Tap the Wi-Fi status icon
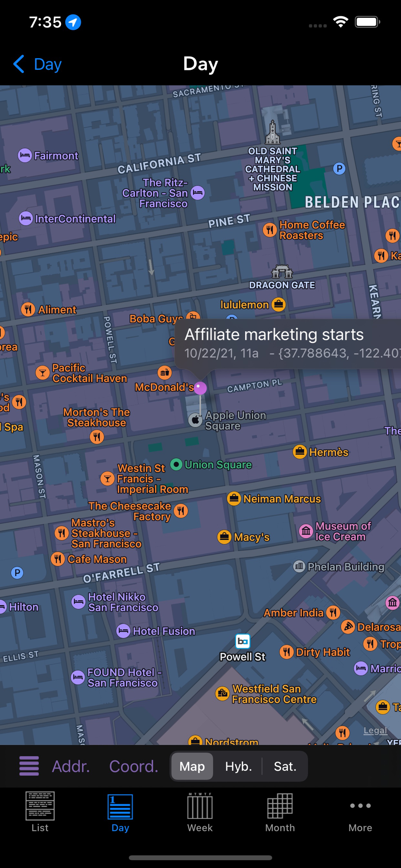The image size is (401, 868). coord(341,22)
